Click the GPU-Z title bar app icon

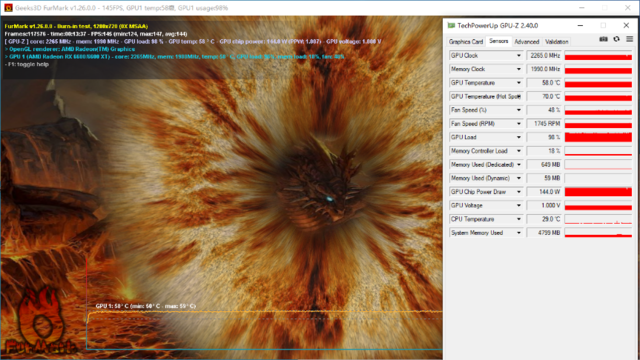pos(451,25)
